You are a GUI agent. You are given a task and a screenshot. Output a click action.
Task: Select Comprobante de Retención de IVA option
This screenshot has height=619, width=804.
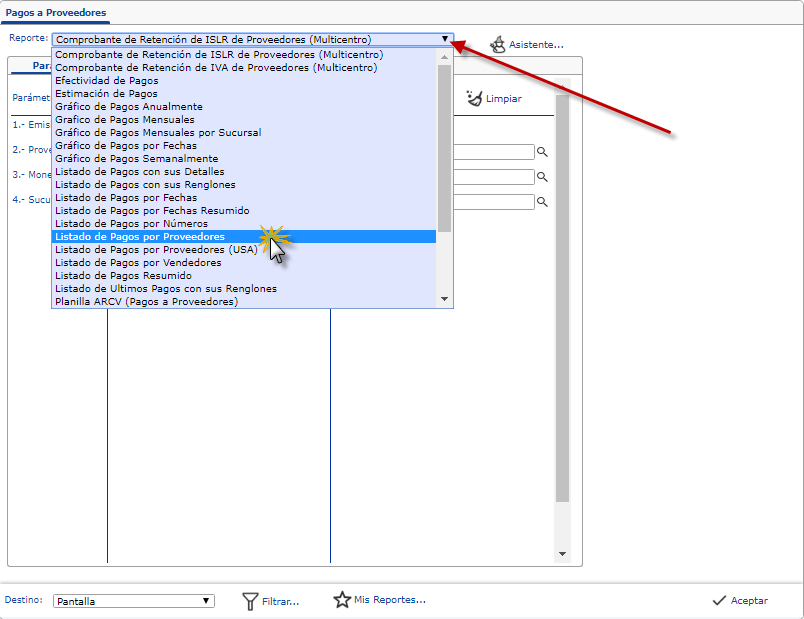pyautogui.click(x=245, y=68)
